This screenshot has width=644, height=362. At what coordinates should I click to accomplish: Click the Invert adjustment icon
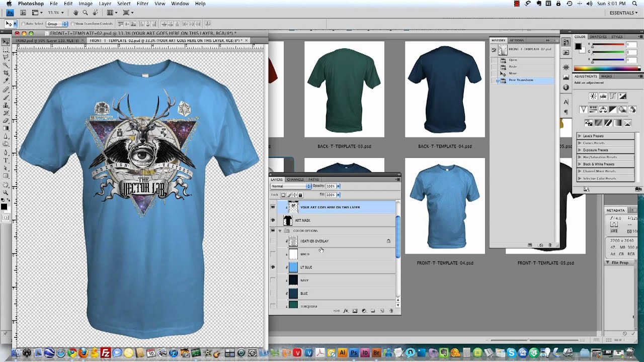click(589, 123)
